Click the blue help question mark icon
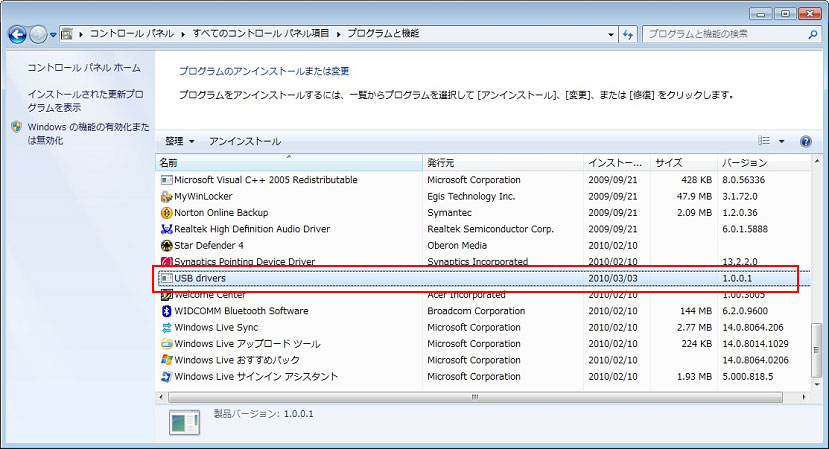 coord(805,141)
